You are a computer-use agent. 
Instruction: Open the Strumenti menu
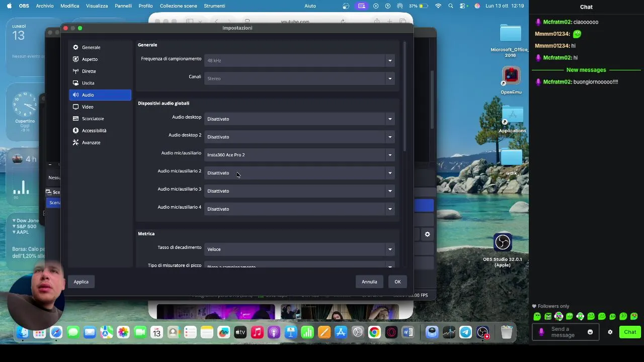coord(214,6)
